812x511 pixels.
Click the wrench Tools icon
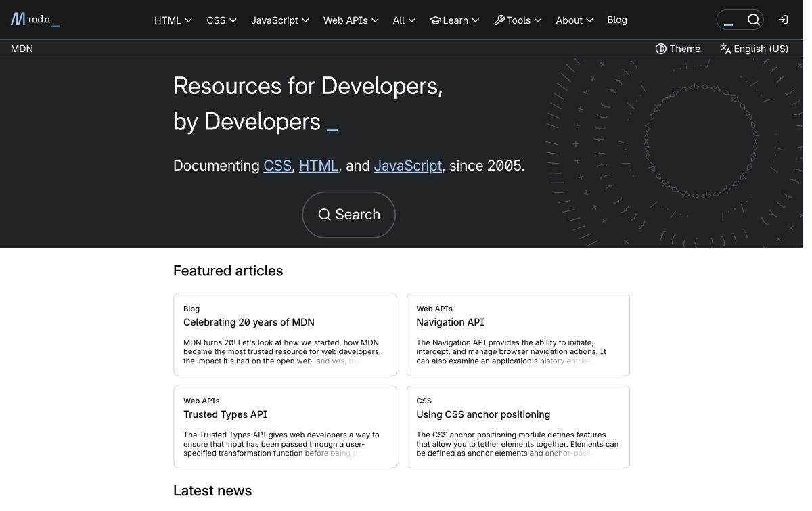coord(499,20)
